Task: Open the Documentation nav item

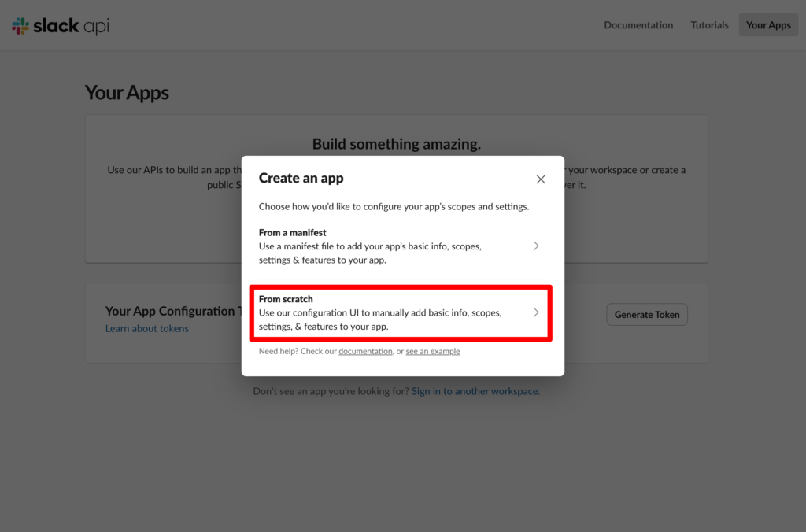Action: click(x=638, y=25)
